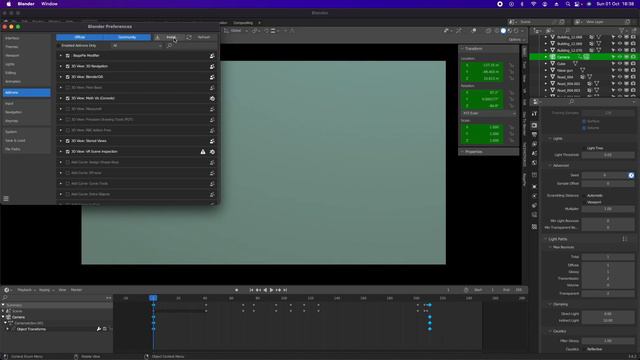640x360 pixels.
Task: Open macOS Spotlight search icon
Action: [567, 4]
